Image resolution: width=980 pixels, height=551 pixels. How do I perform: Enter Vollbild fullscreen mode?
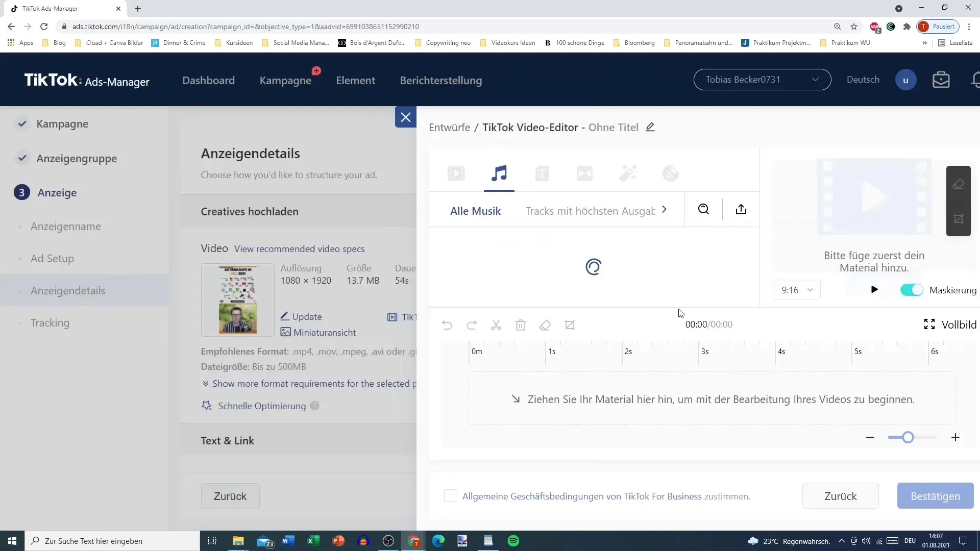point(950,324)
